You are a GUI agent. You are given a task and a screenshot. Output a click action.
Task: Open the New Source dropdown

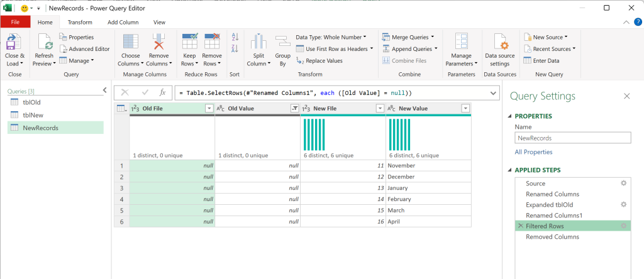(x=566, y=37)
